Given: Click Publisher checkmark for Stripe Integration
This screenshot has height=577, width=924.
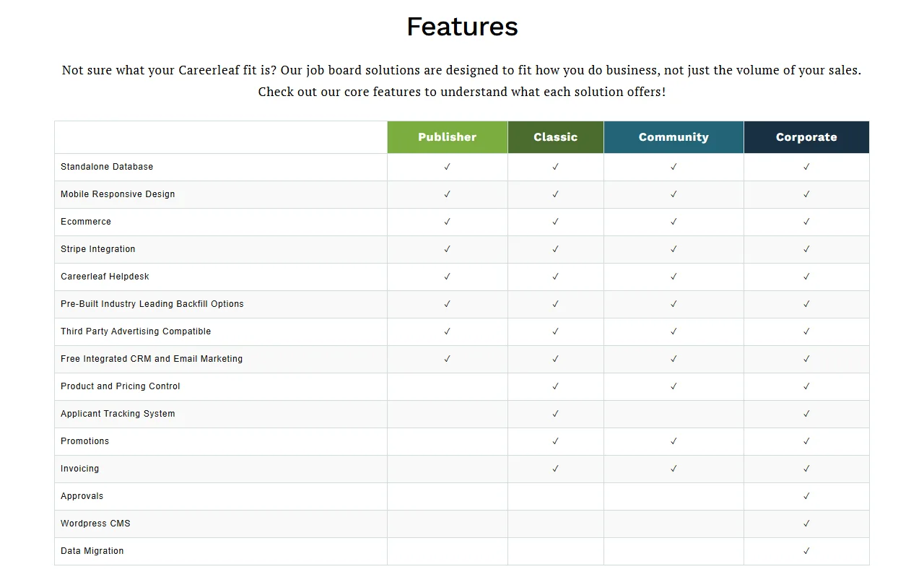Looking at the screenshot, I should point(448,249).
